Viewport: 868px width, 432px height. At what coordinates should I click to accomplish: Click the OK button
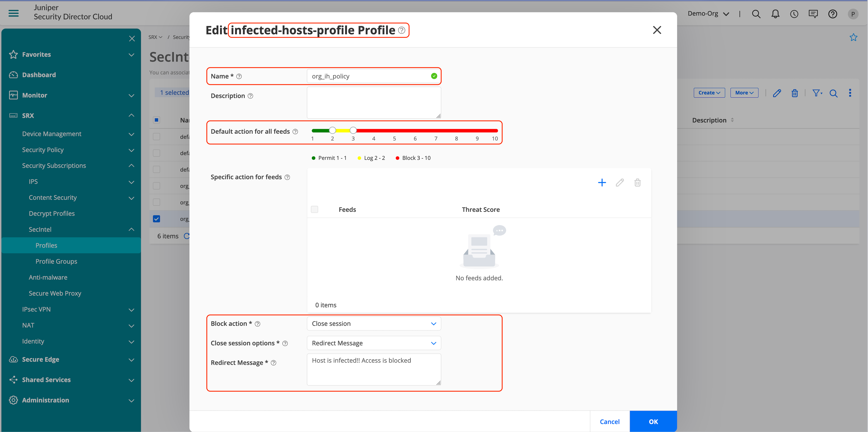click(x=653, y=421)
